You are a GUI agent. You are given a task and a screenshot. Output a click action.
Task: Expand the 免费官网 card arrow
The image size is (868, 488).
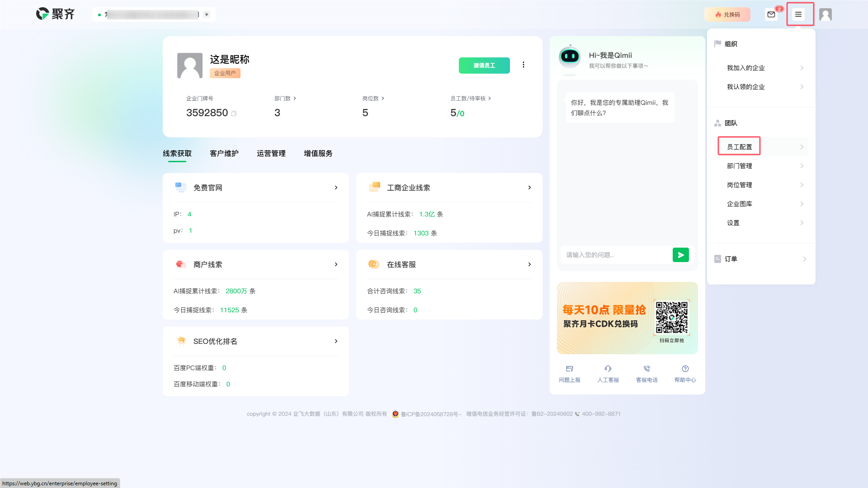[x=336, y=188]
